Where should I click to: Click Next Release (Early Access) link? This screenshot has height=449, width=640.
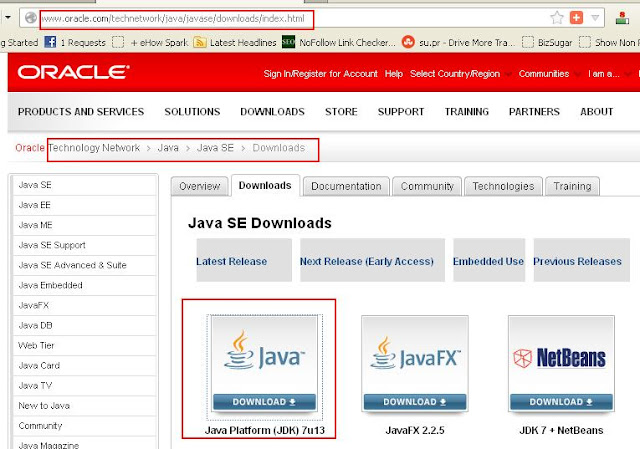pos(367,262)
